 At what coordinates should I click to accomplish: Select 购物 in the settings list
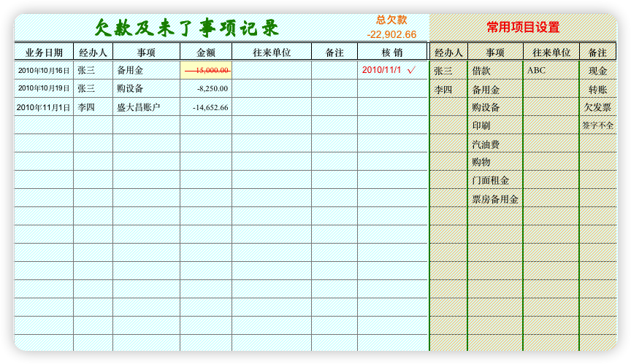tap(495, 162)
